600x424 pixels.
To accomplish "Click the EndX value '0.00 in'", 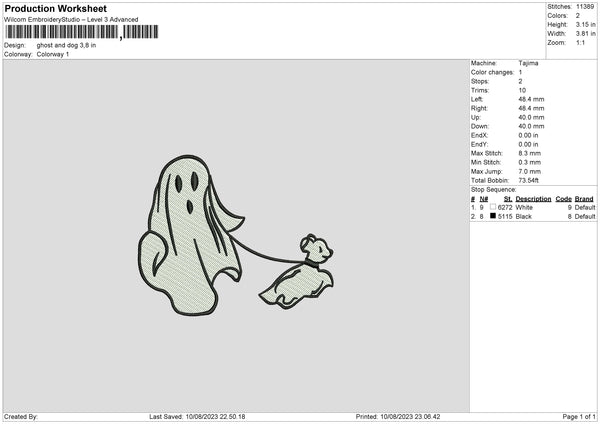I will click(x=528, y=135).
